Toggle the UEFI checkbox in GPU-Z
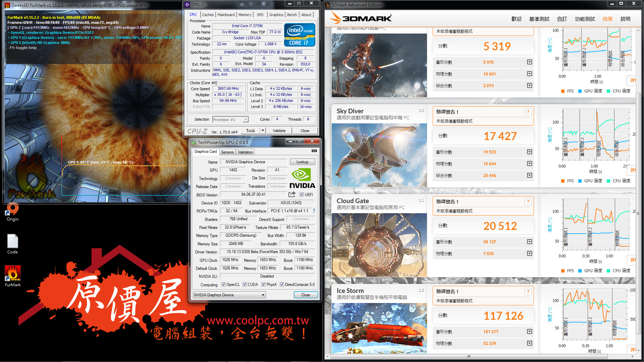Screen dimensions: 644x362 pyautogui.click(x=302, y=195)
